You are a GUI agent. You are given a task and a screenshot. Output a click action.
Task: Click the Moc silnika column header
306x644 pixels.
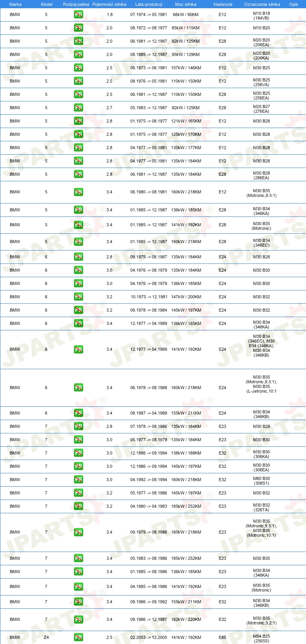click(x=186, y=4)
